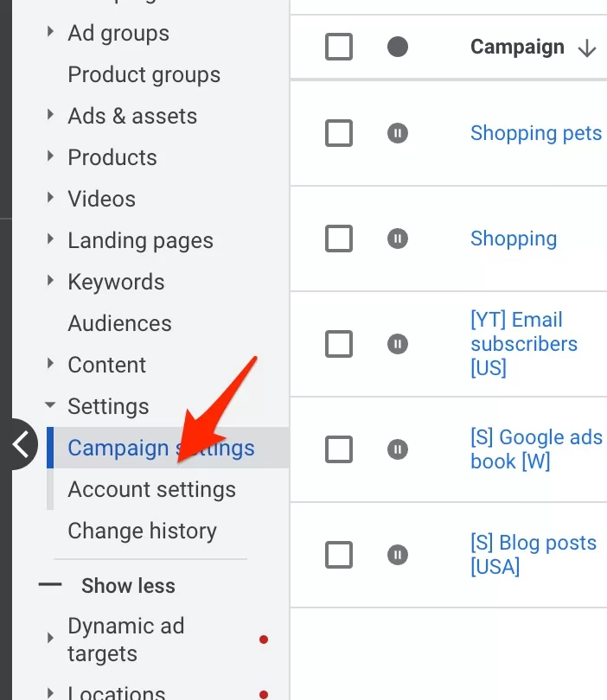Click the Locations sidebar label

(x=117, y=692)
